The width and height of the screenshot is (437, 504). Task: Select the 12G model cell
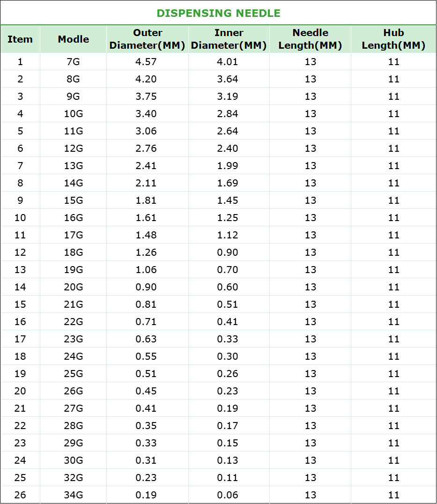pyautogui.click(x=74, y=148)
